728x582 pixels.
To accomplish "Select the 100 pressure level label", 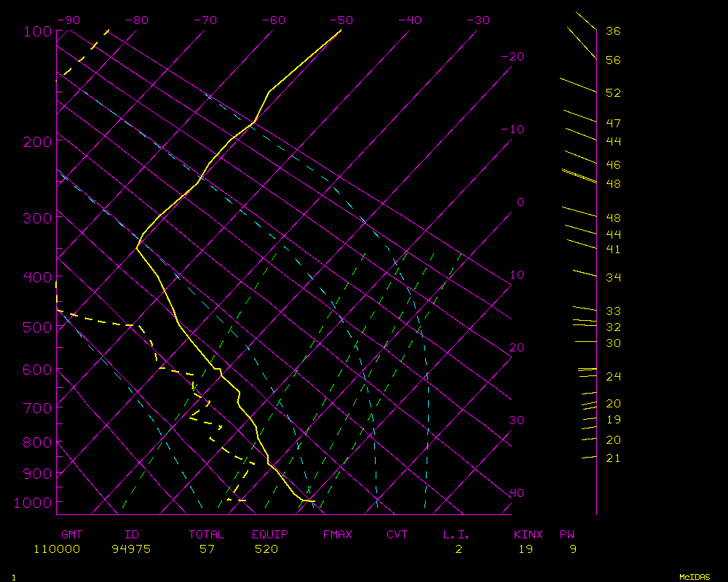I will coord(36,31).
